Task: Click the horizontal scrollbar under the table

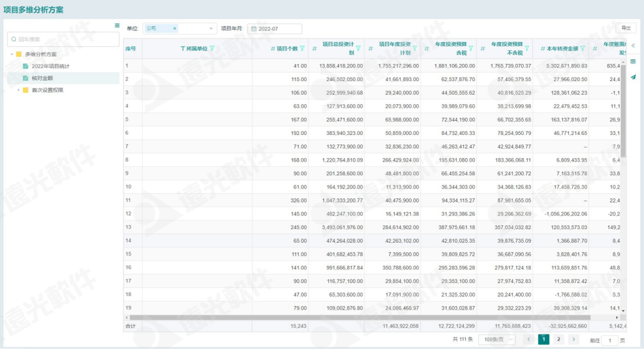Action: (360, 318)
